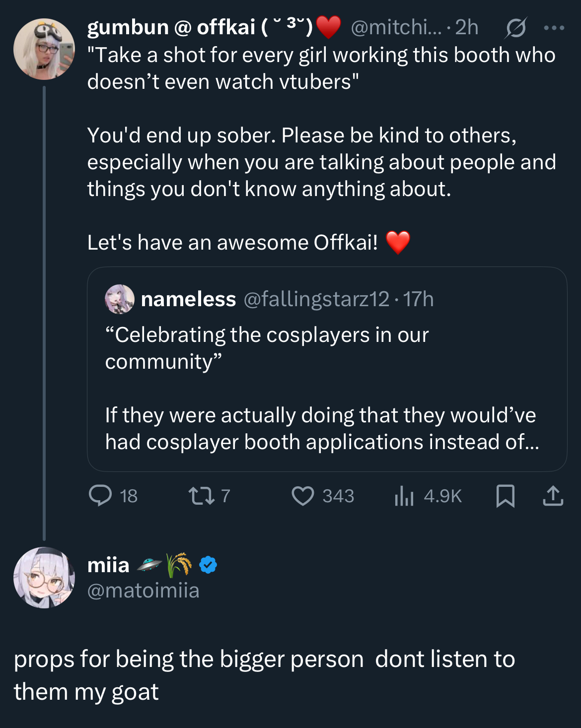Image resolution: width=581 pixels, height=728 pixels.
Task: Visit the @matoimiia handle link
Action: tap(143, 591)
